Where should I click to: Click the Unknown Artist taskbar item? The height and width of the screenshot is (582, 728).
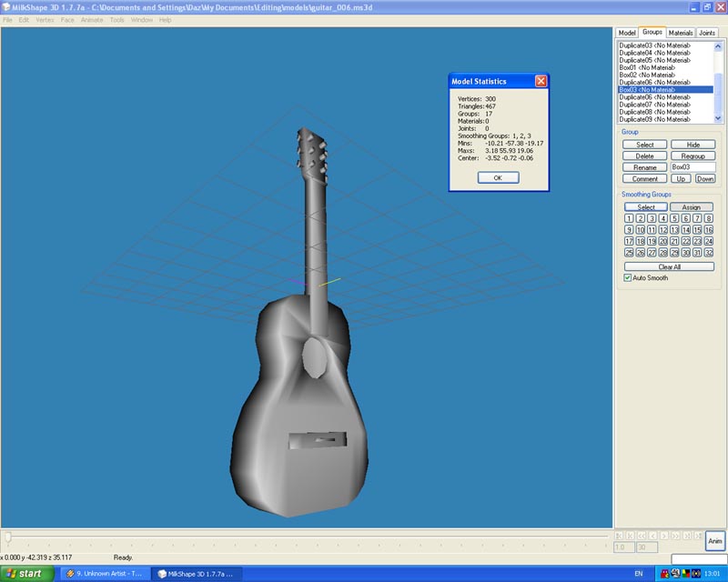coord(105,574)
